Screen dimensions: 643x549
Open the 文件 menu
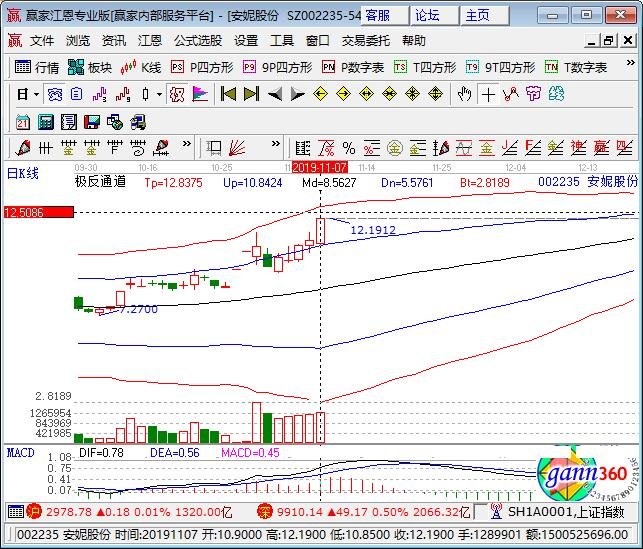tap(41, 41)
